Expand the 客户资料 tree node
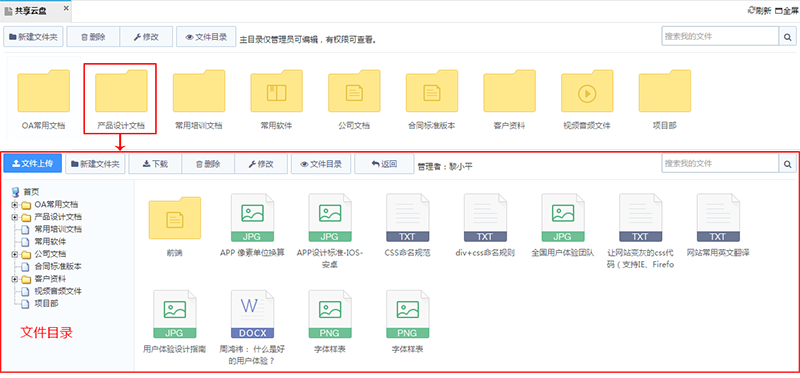 [x=15, y=279]
